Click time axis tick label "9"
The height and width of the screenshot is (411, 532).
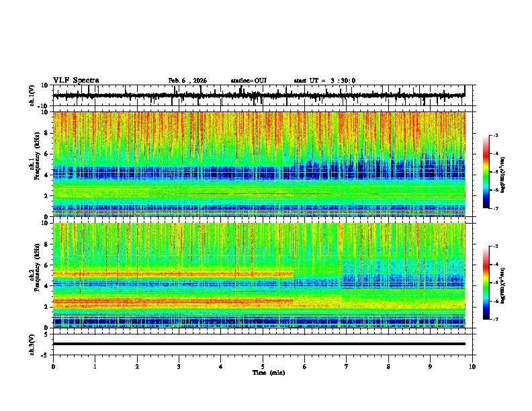[430, 367]
